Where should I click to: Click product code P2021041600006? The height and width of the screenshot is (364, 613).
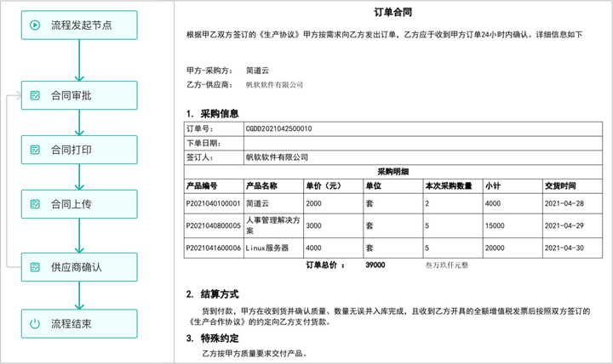point(213,248)
